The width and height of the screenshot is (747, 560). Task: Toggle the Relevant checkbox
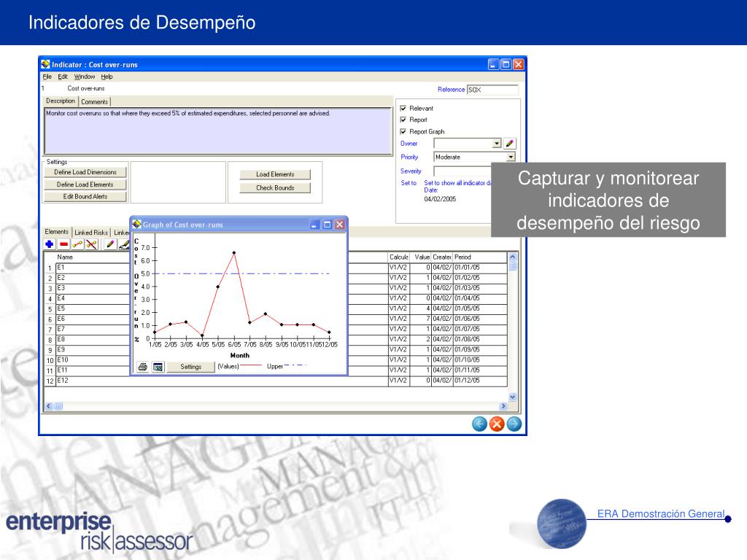click(403, 108)
